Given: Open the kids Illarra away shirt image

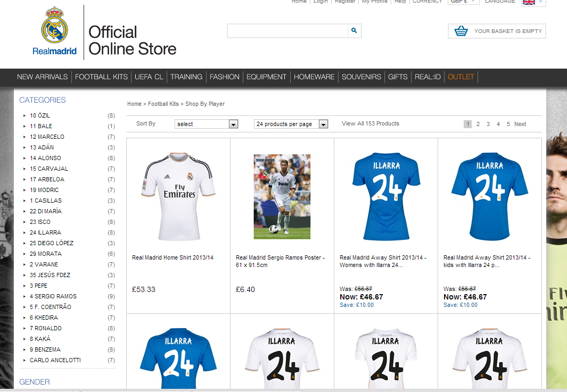Looking at the screenshot, I should click(490, 196).
